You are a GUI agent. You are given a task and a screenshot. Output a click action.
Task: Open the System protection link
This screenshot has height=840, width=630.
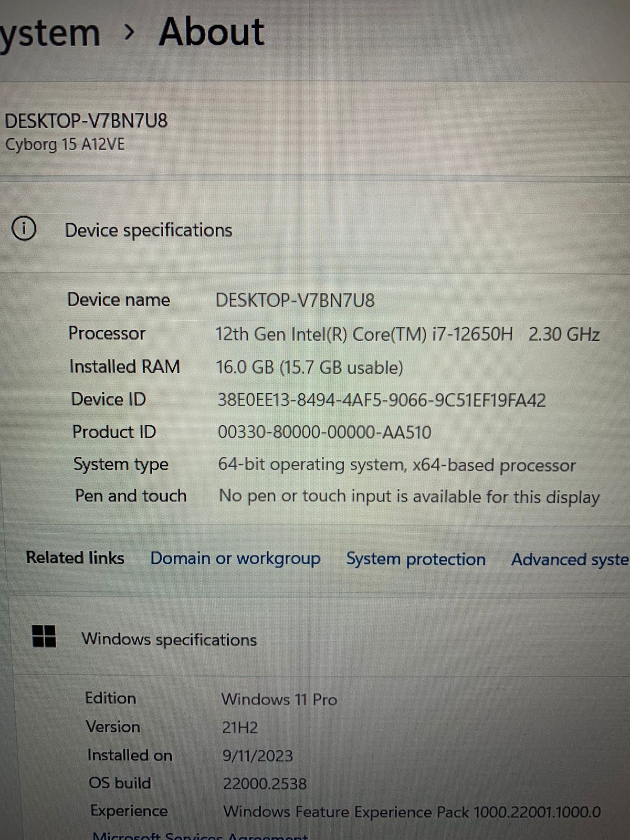pos(415,559)
